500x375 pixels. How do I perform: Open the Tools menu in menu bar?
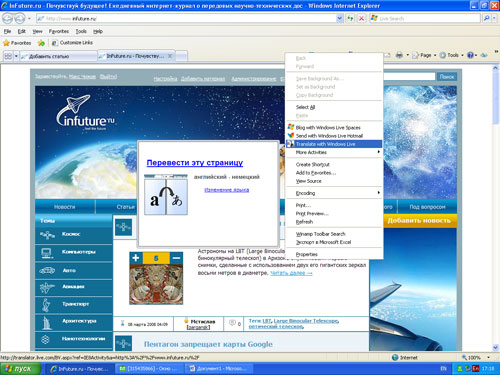81,31
